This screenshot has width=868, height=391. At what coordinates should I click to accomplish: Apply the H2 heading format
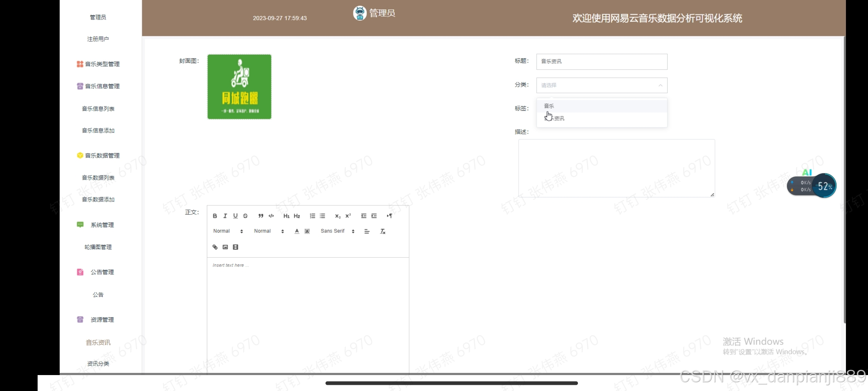(x=297, y=216)
